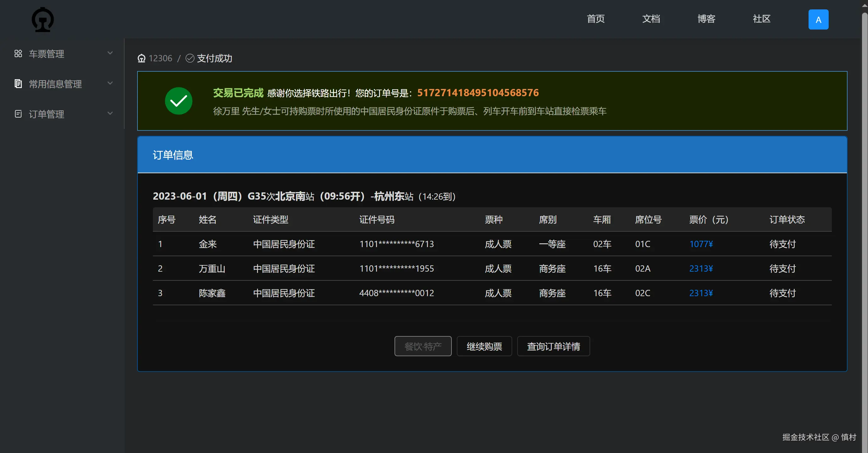Screen dimensions: 868x453
Task: Expand the 车票管理 chevron
Action: click(x=110, y=53)
